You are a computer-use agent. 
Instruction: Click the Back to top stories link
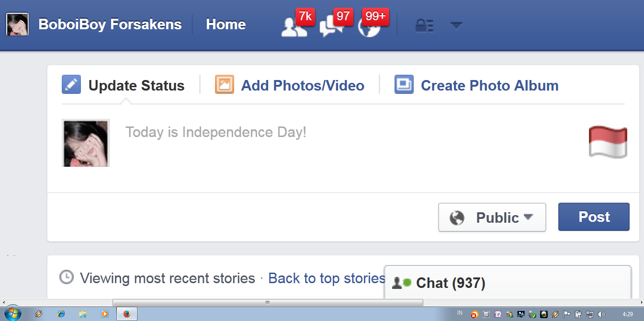coord(327,278)
